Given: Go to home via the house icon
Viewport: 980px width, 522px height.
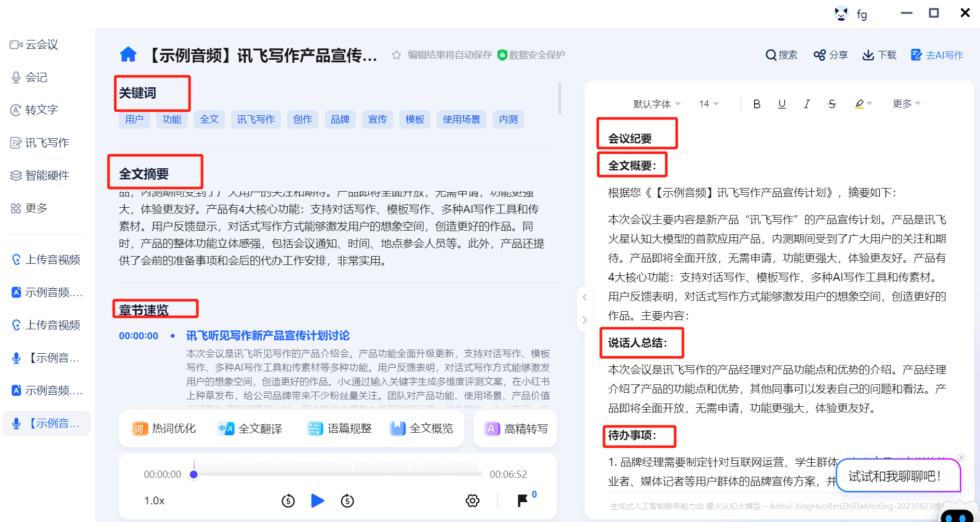Looking at the screenshot, I should tap(128, 55).
